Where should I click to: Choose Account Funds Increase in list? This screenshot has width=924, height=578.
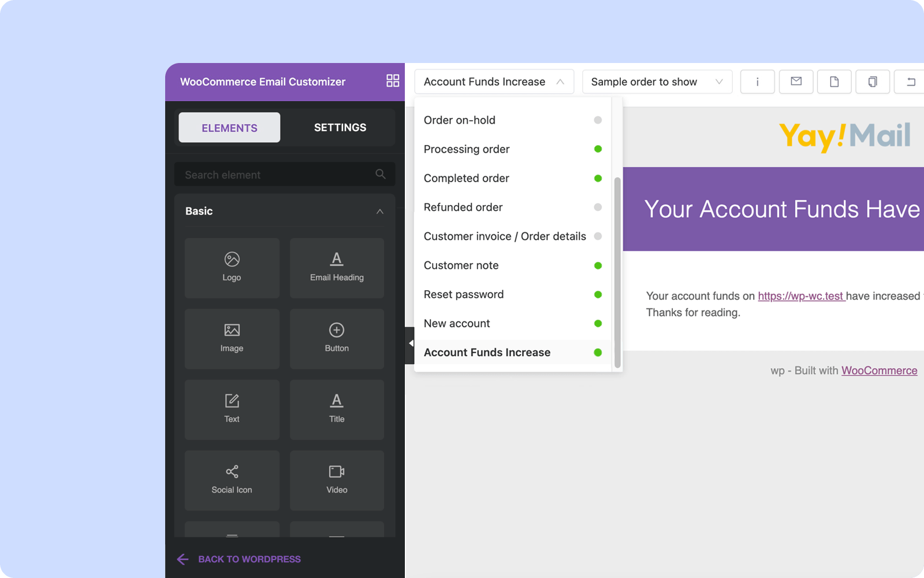click(513, 353)
